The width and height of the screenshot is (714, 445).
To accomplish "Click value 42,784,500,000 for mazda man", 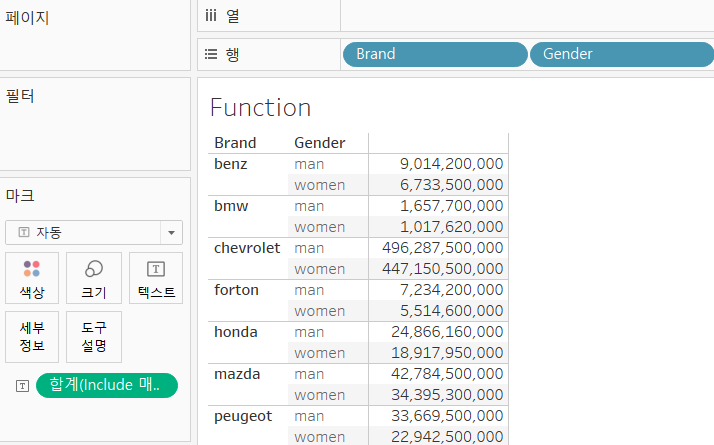I will [447, 373].
